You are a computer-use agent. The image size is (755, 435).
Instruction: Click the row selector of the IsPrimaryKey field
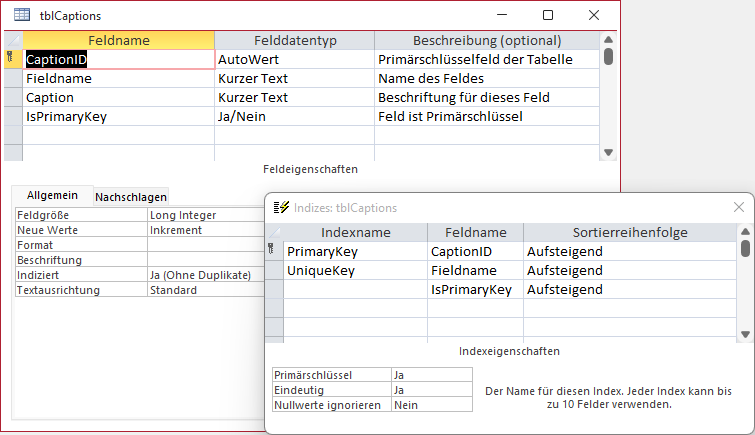[x=13, y=116]
